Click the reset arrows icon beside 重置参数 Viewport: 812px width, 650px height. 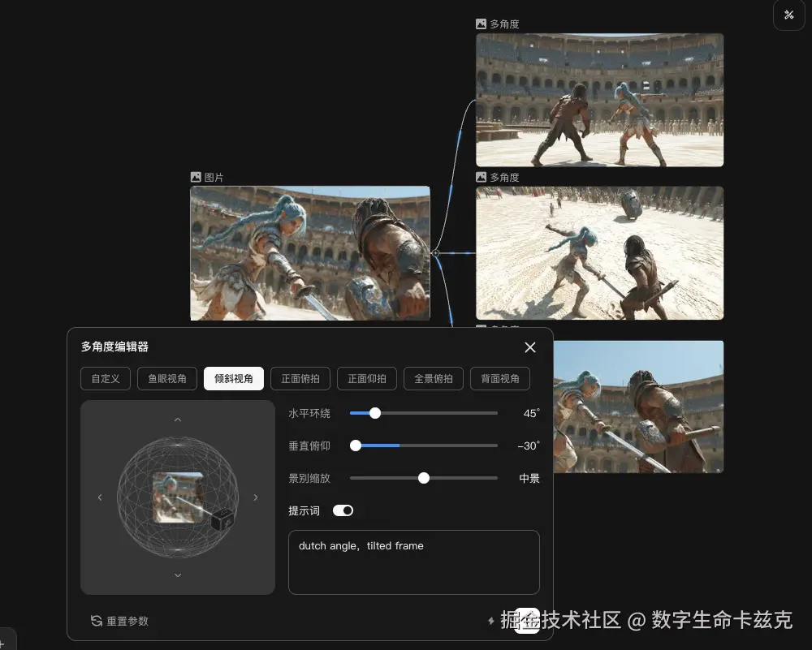[x=97, y=621]
